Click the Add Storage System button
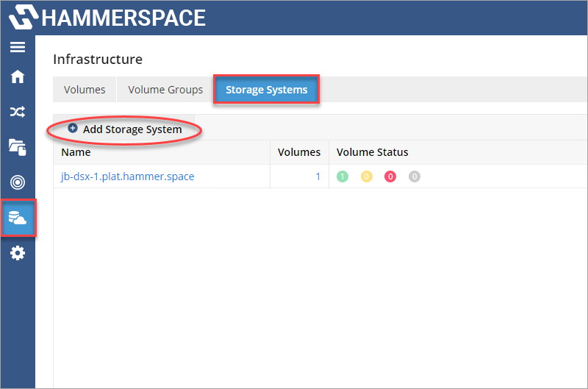588x389 pixels. (125, 129)
